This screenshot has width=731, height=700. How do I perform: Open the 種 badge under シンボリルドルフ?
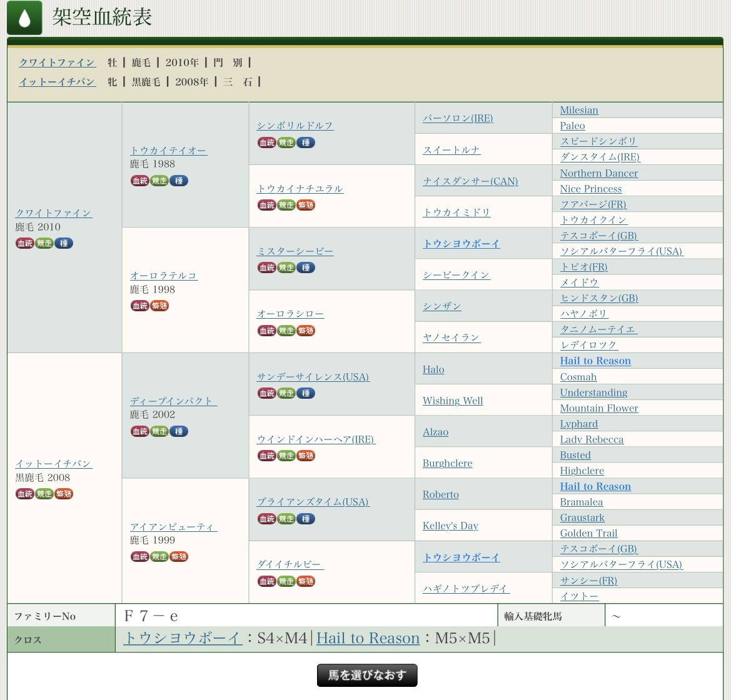(306, 142)
